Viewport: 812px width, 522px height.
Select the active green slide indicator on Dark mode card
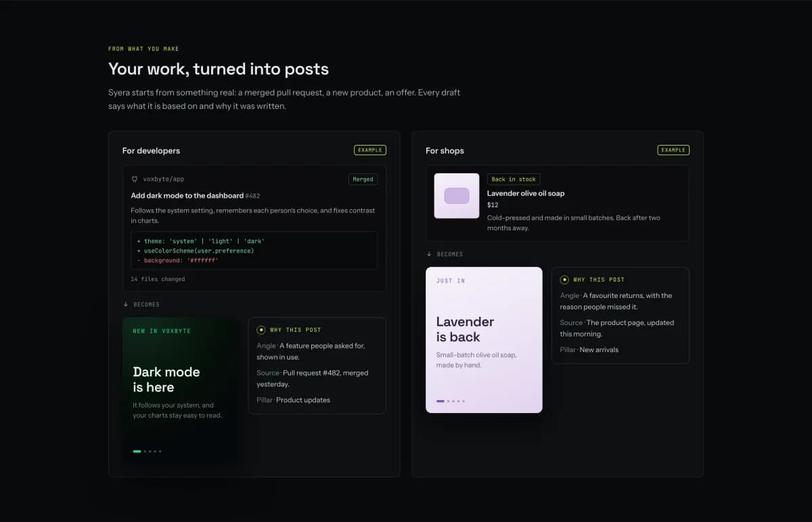[137, 451]
